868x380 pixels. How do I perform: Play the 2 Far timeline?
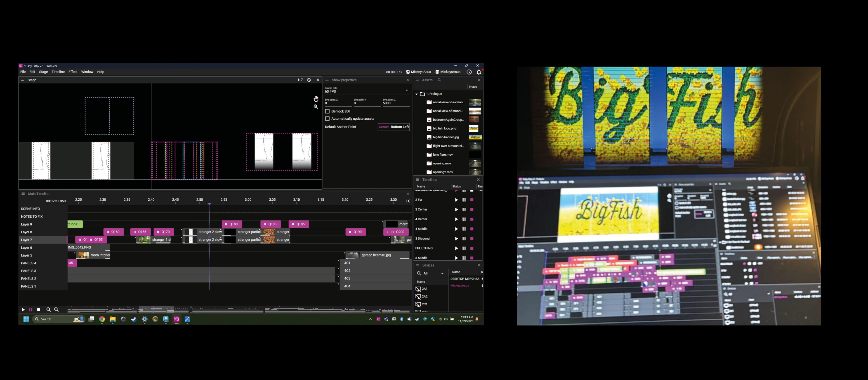click(456, 200)
